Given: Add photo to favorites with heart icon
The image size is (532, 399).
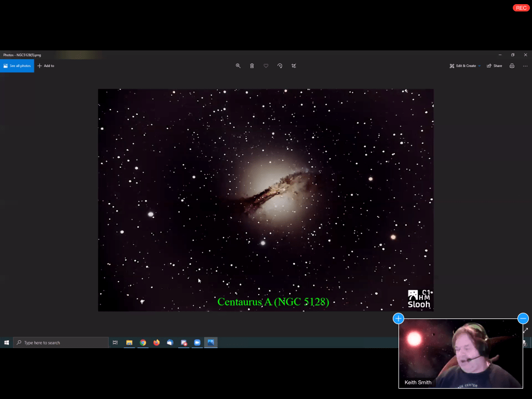Looking at the screenshot, I should click(x=266, y=66).
